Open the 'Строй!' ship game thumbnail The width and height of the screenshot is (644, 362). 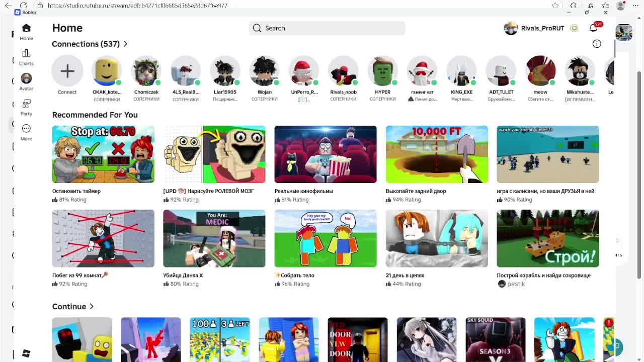[x=548, y=238]
